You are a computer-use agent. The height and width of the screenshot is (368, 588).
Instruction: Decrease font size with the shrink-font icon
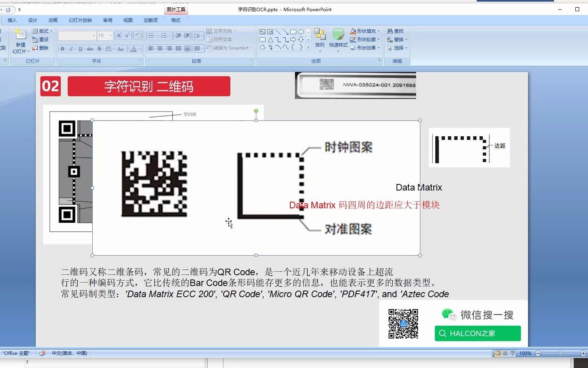click(128, 35)
